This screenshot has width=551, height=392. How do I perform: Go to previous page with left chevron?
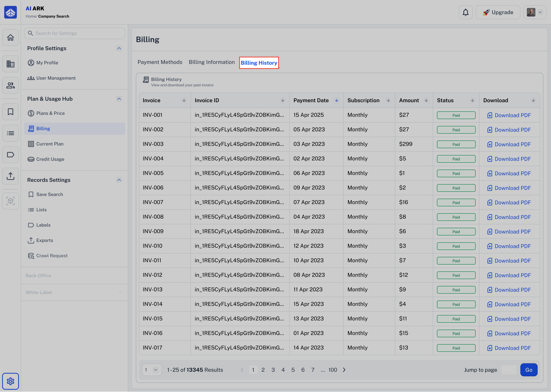[x=242, y=370]
